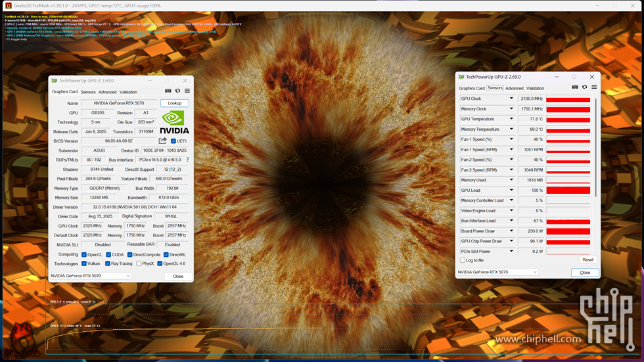Click the BIOS export share icon

pyautogui.click(x=162, y=141)
